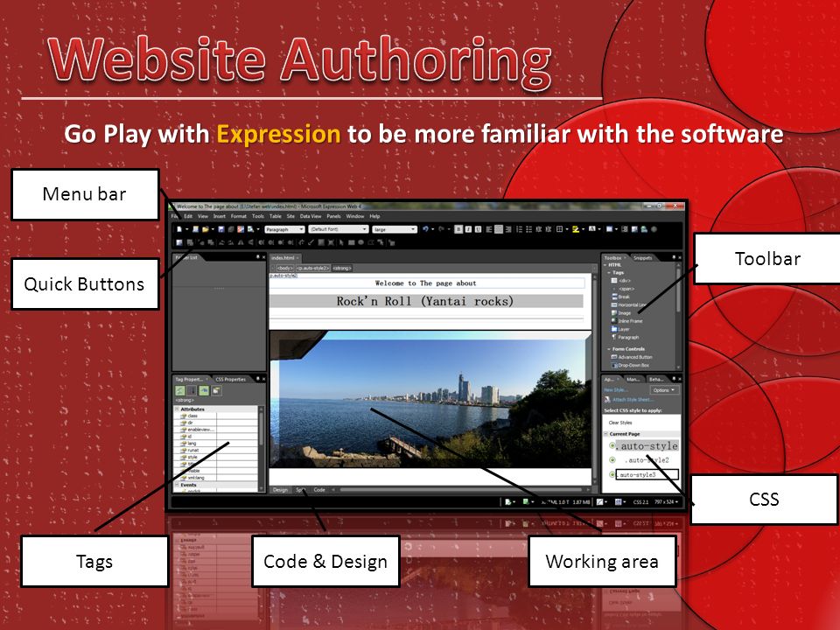This screenshot has width=840, height=630.
Task: Open the Help menu
Action: tap(374, 216)
